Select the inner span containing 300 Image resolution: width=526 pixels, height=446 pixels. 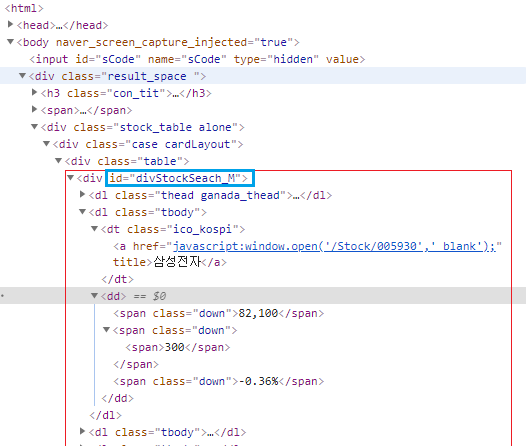click(x=178, y=347)
